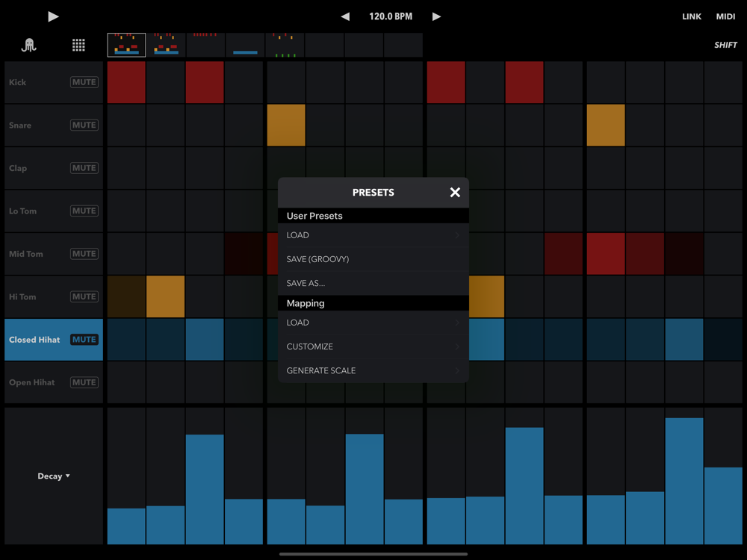
Task: Open the CUSTOMIZE mapping option
Action: [373, 346]
